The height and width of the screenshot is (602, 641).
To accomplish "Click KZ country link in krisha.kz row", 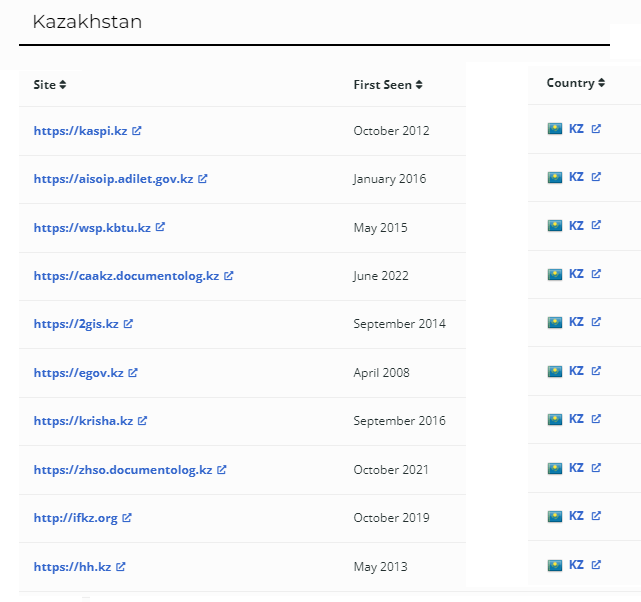I will 576,419.
